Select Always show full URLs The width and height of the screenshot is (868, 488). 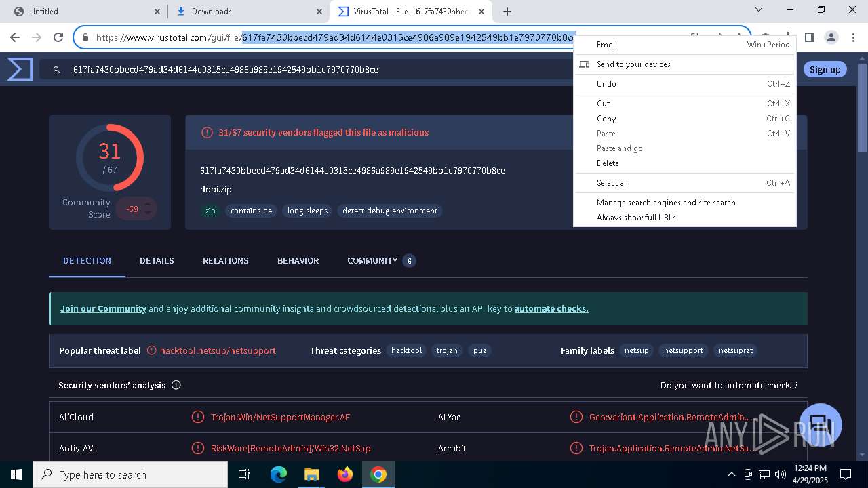coord(685,218)
